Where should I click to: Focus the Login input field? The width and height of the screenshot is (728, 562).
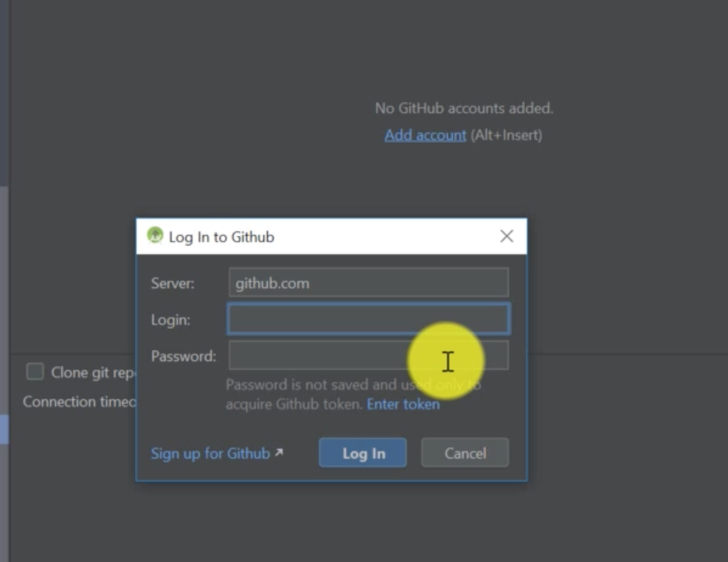click(x=368, y=319)
